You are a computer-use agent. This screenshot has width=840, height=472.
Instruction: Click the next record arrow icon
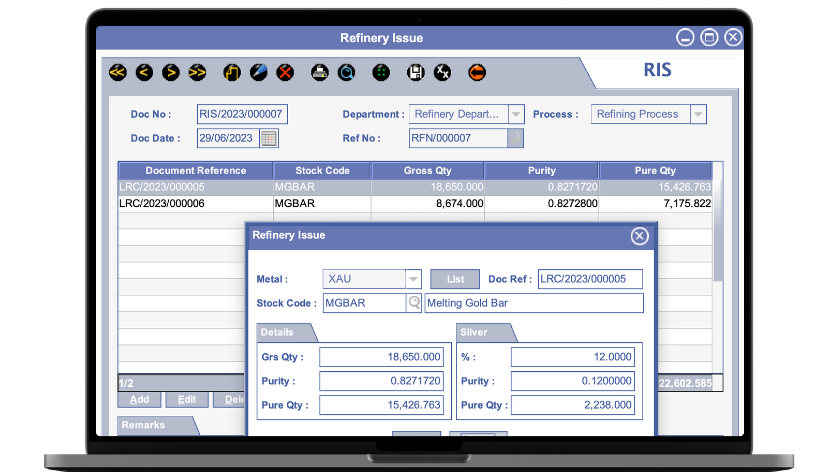(x=171, y=72)
